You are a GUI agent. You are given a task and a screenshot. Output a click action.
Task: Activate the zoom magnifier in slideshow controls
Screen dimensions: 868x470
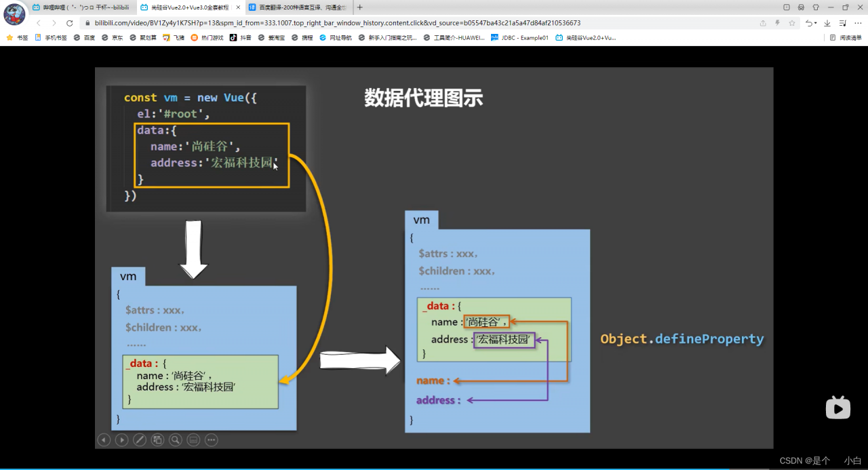(x=175, y=440)
